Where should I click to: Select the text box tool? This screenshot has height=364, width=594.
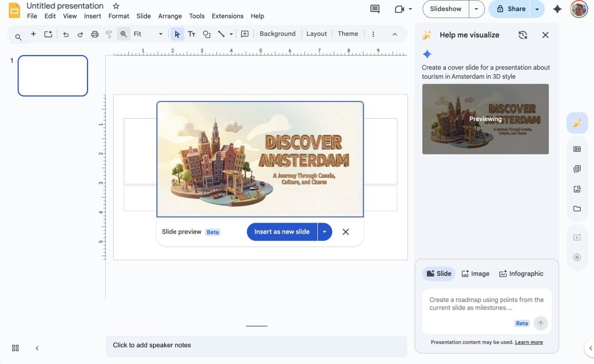coord(191,34)
